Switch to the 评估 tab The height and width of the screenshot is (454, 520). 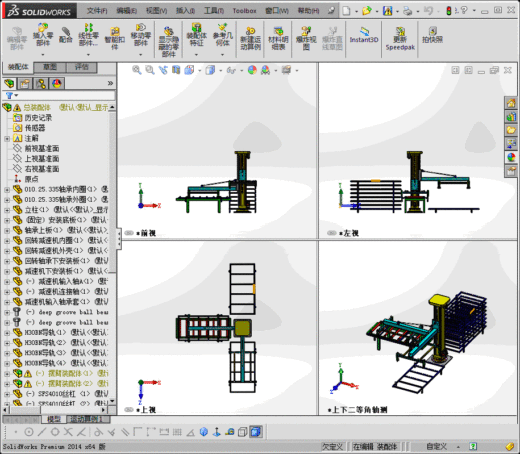point(82,67)
